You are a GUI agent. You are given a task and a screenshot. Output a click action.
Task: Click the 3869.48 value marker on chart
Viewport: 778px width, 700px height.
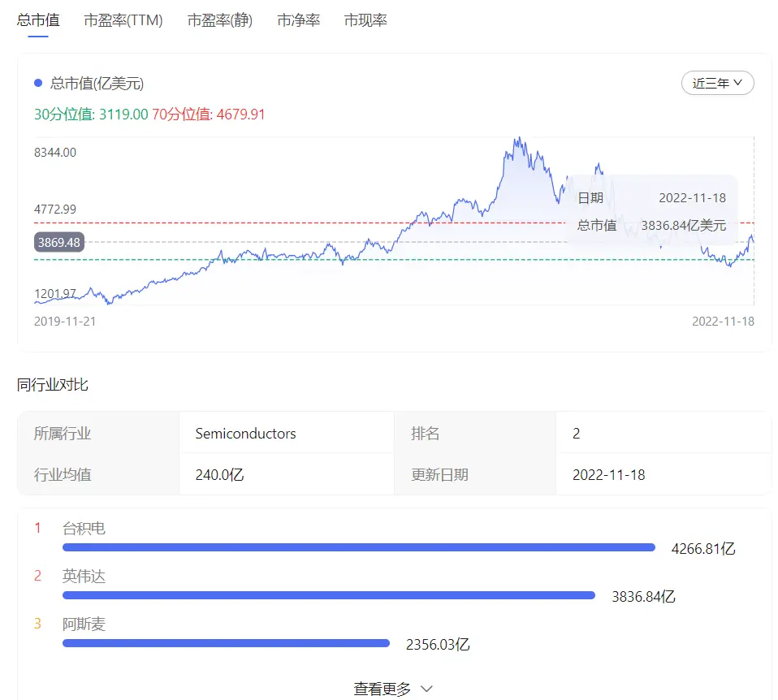pyautogui.click(x=59, y=242)
